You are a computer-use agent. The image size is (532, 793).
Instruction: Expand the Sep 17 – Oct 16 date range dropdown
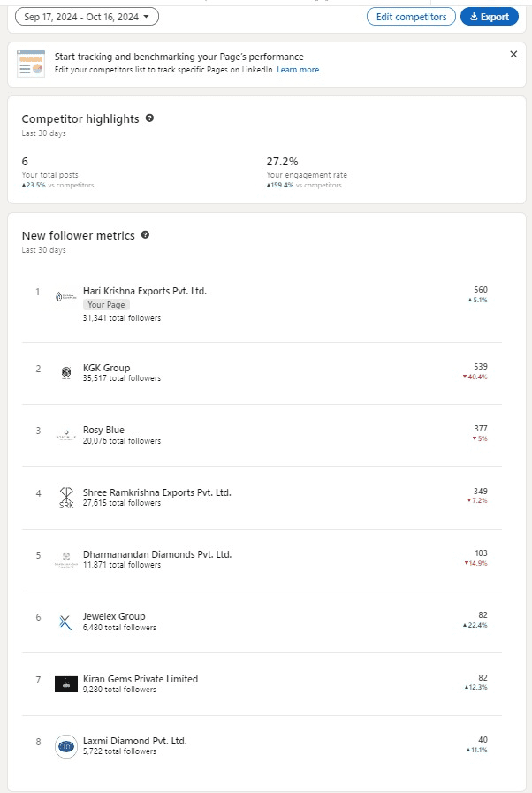pos(87,17)
